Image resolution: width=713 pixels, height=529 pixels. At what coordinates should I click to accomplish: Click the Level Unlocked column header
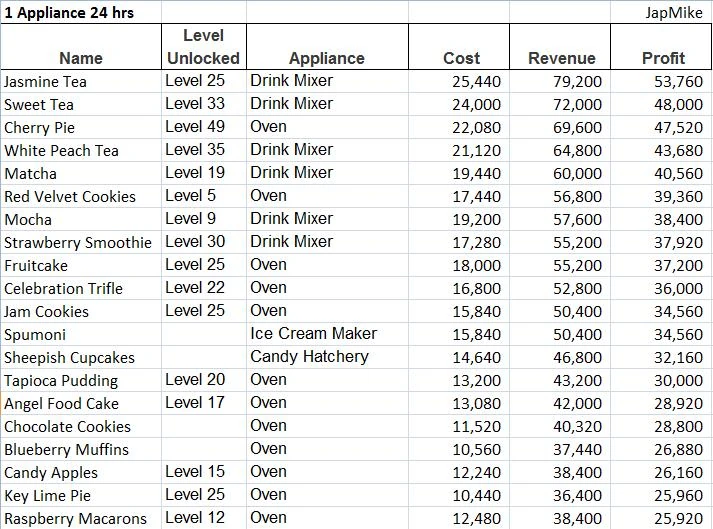204,47
